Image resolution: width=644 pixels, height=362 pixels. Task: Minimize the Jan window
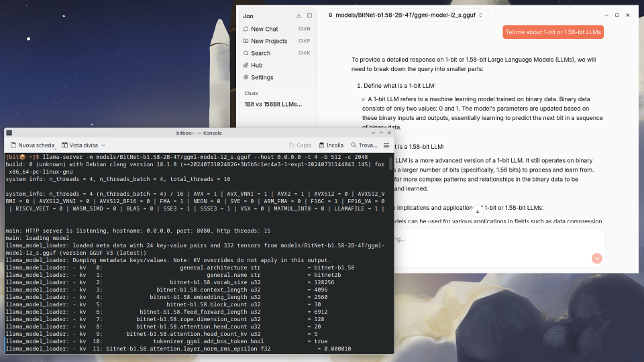606,15
